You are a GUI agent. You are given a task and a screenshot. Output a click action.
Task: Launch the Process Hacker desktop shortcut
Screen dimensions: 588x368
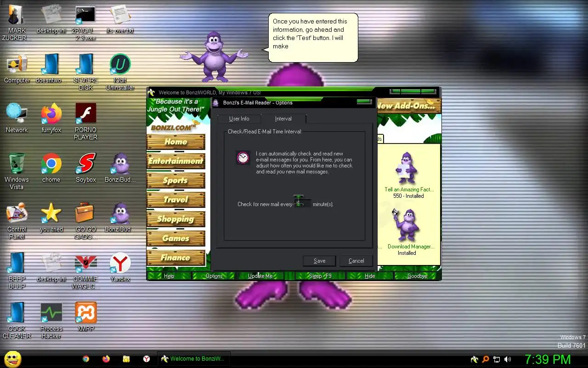pos(51,320)
